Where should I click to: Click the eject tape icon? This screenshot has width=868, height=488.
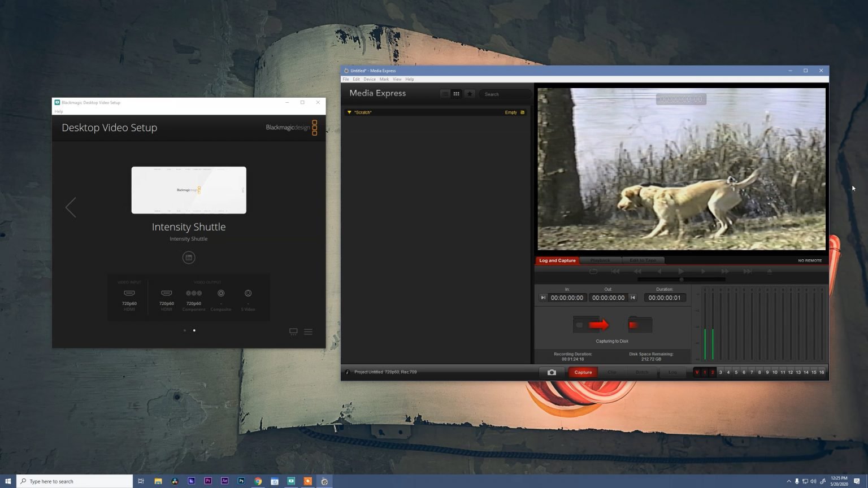[x=769, y=271]
